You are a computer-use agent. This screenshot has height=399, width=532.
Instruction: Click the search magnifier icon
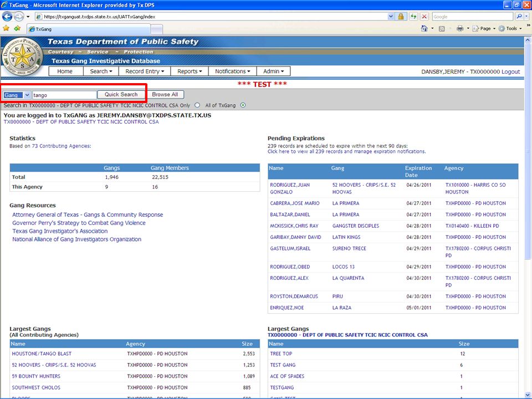[x=519, y=16]
